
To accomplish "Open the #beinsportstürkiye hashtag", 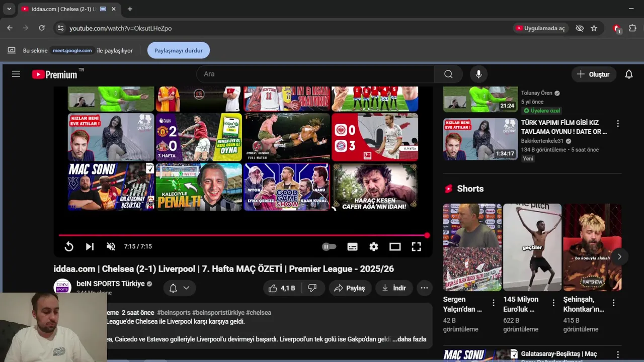I will coord(218,313).
